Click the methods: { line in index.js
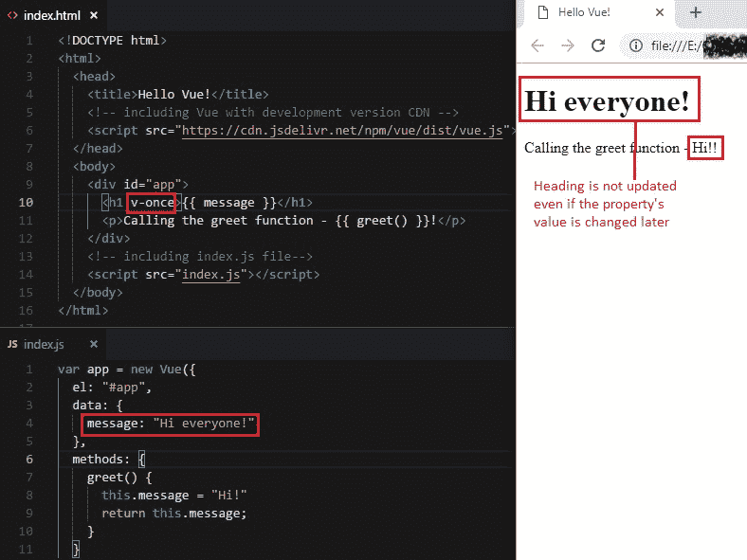This screenshot has width=747, height=560. pyautogui.click(x=109, y=460)
